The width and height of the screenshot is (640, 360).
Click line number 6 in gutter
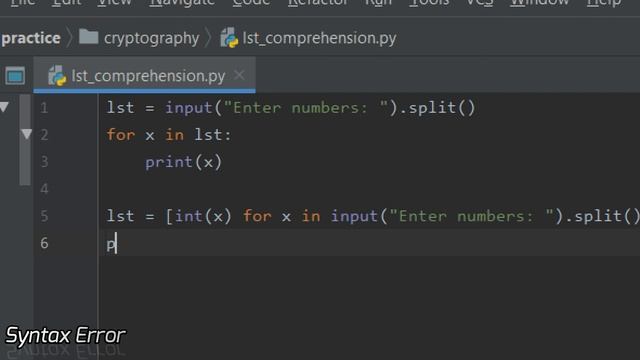pos(44,243)
